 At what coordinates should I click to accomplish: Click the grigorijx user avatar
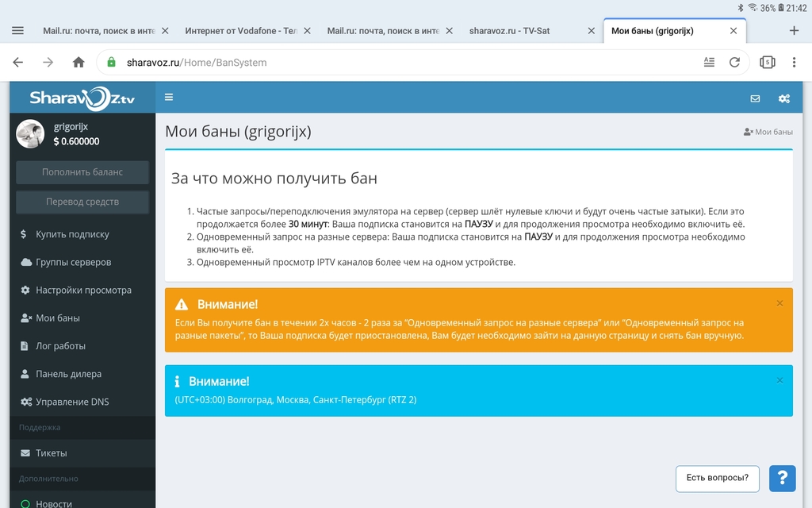(x=30, y=133)
